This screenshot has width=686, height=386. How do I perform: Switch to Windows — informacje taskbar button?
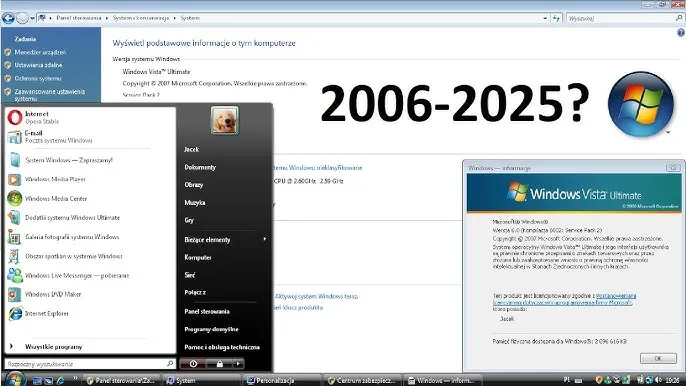(x=442, y=381)
